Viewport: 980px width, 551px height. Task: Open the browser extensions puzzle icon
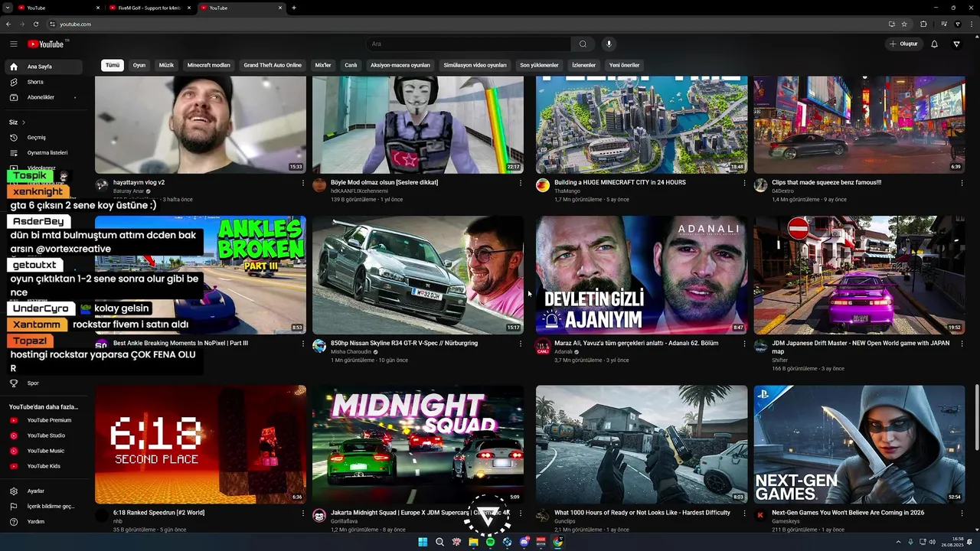(923, 24)
